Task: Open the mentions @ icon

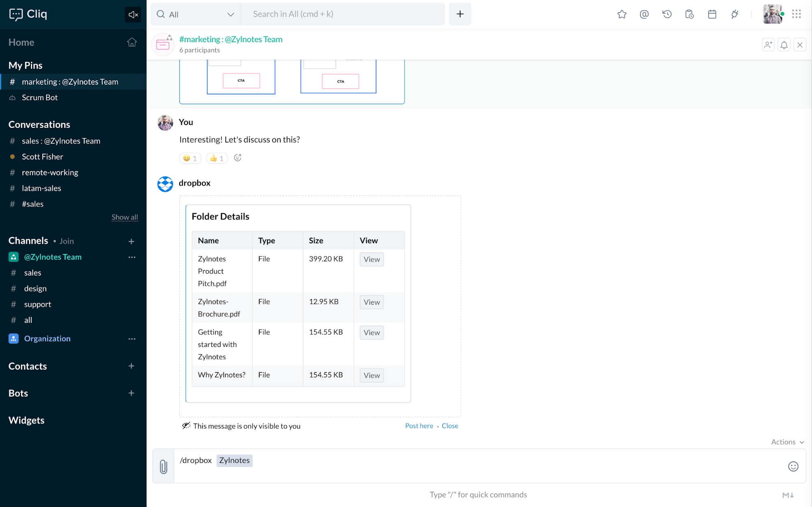Action: pos(644,14)
